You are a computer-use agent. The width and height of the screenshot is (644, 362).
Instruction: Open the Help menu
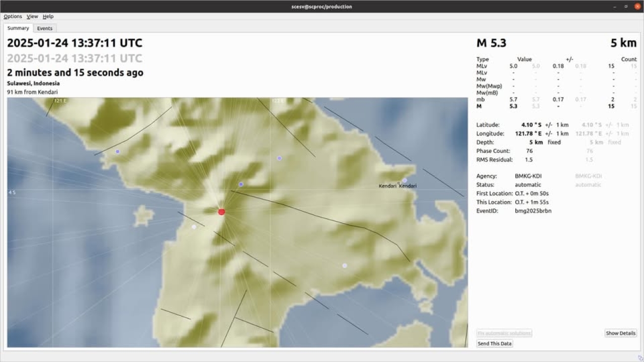[x=48, y=17]
